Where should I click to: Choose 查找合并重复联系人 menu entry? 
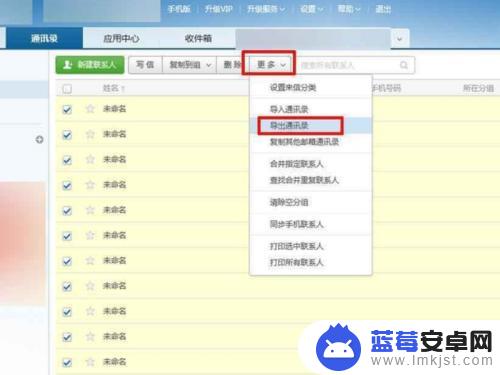point(311,180)
